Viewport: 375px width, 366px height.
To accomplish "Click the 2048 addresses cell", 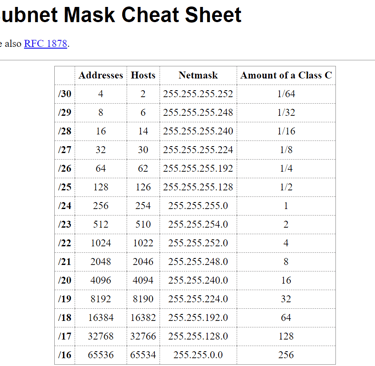I will (x=101, y=262).
